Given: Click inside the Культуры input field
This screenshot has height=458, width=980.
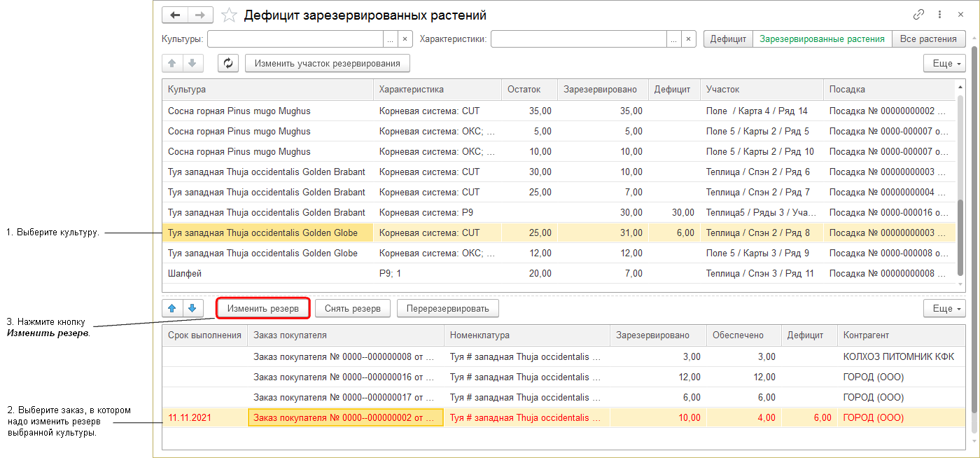Looking at the screenshot, I should [295, 39].
